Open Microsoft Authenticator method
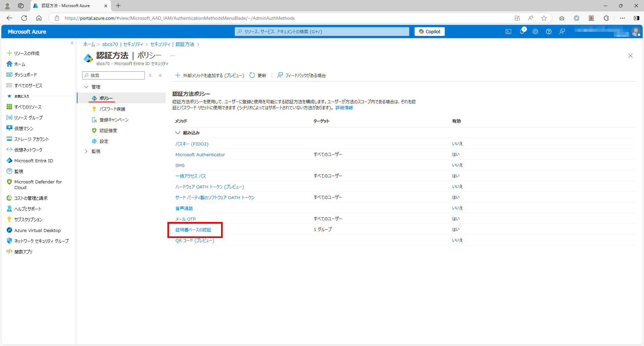The width and height of the screenshot is (644, 346). click(200, 155)
